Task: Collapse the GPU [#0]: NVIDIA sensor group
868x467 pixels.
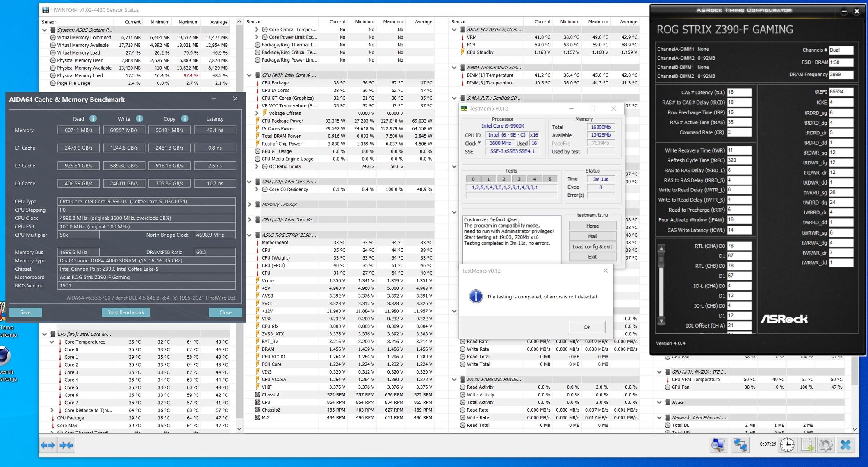Action: click(659, 372)
